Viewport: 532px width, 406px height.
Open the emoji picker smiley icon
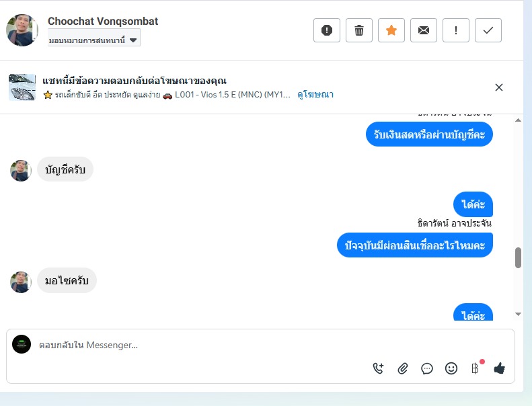coord(451,368)
